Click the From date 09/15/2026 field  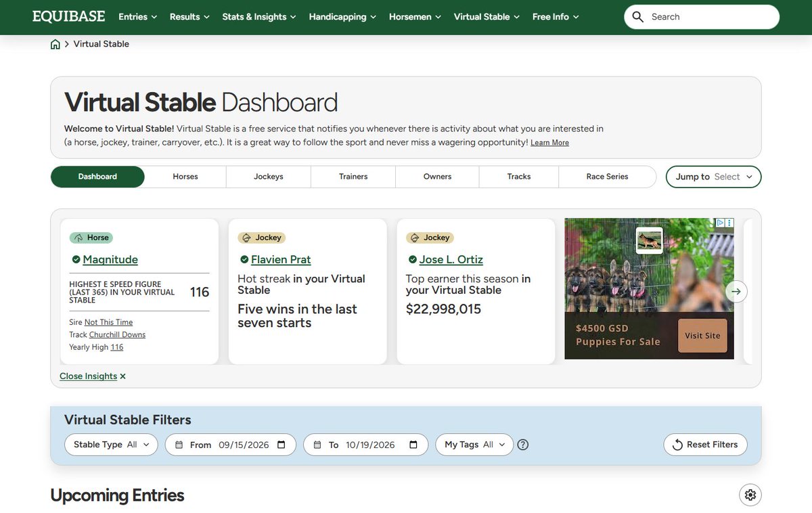tap(231, 445)
